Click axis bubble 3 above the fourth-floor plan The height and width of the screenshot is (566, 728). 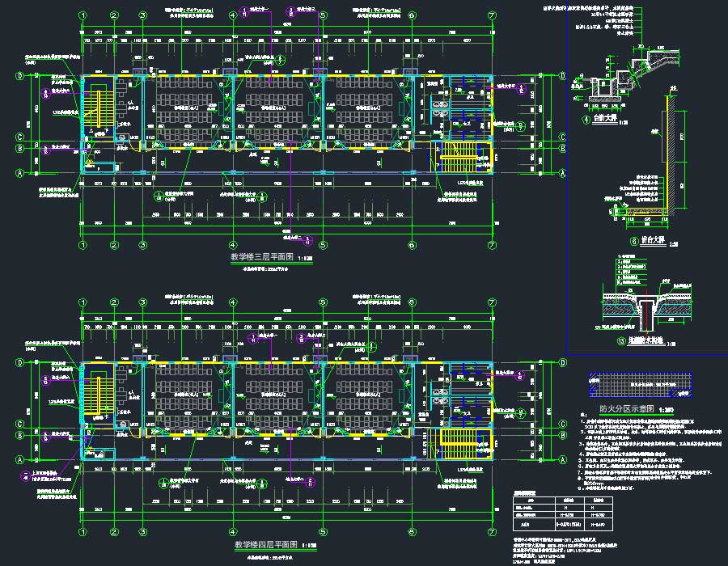pos(143,302)
